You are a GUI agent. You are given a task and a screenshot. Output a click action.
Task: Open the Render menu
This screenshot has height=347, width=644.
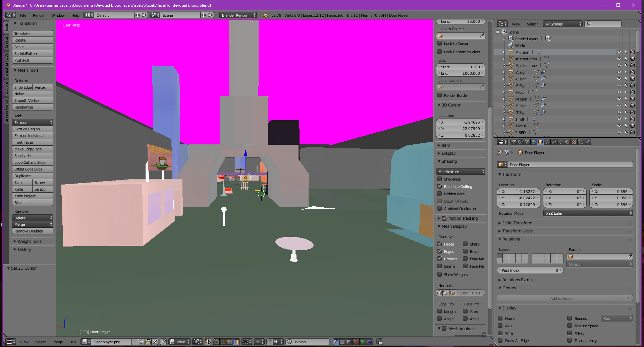pos(39,15)
